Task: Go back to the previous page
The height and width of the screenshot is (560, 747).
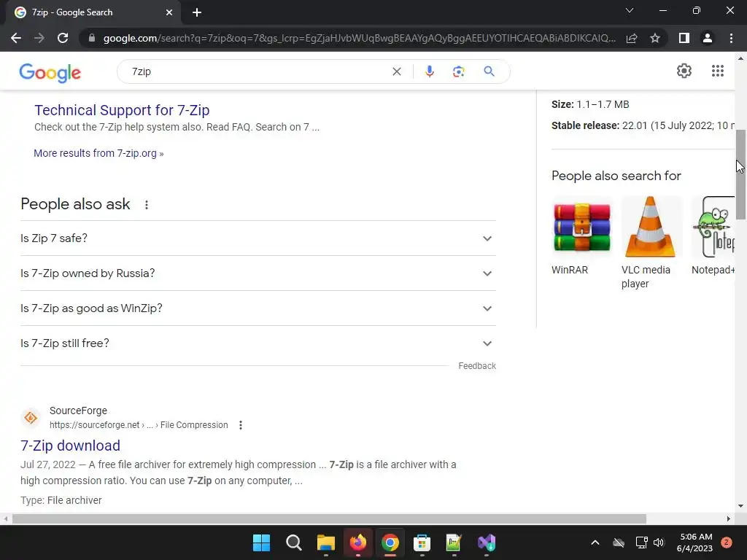Action: (x=16, y=38)
